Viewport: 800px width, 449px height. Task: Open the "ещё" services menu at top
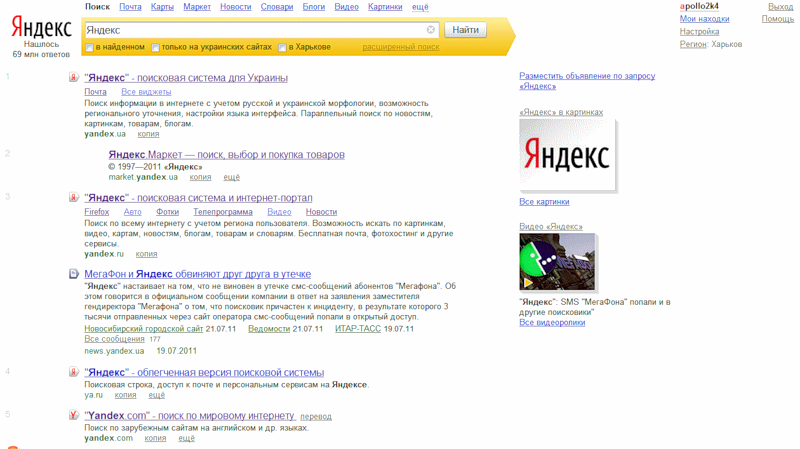point(420,7)
